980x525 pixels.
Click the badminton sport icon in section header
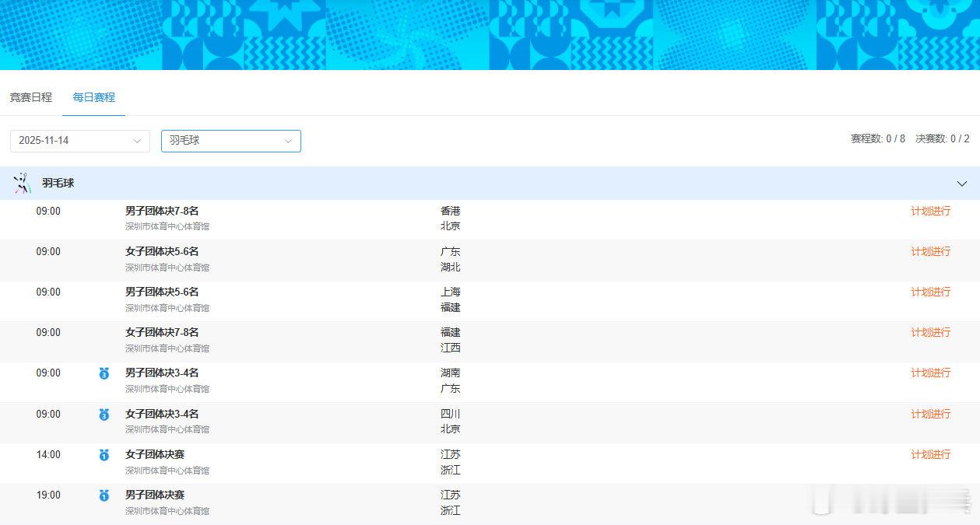point(22,184)
